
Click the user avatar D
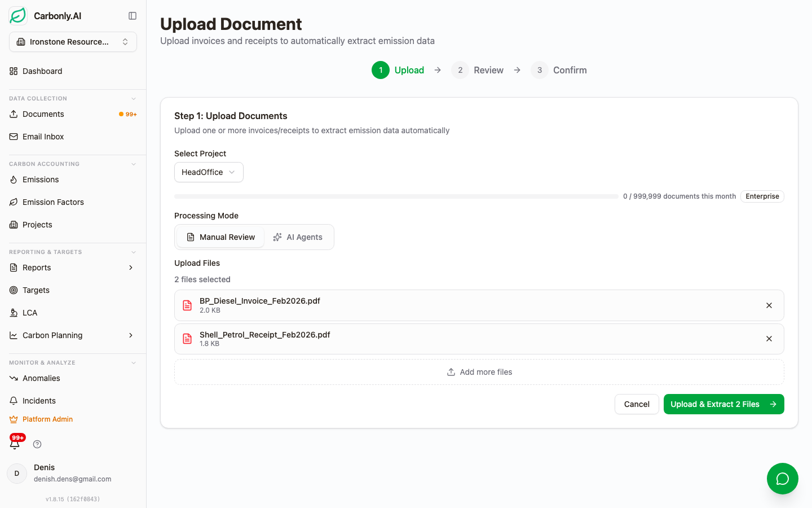(17, 474)
